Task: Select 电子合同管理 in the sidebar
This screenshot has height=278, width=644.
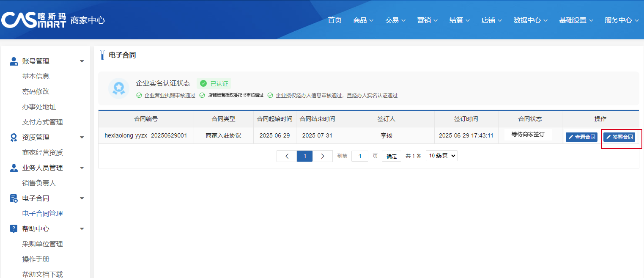Action: point(42,214)
